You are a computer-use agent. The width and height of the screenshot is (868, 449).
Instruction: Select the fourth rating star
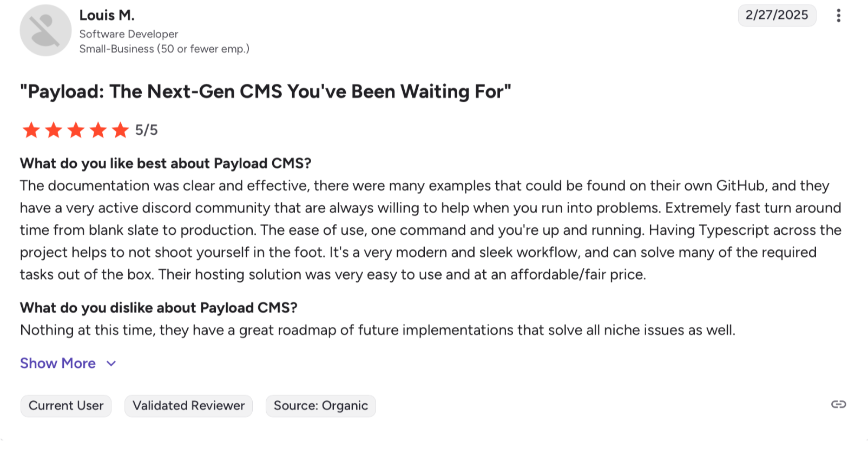98,130
